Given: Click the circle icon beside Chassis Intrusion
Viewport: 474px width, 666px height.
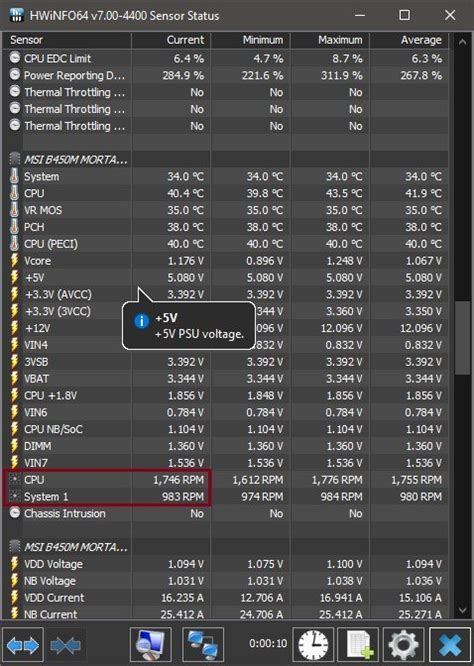Looking at the screenshot, I should coord(14,513).
